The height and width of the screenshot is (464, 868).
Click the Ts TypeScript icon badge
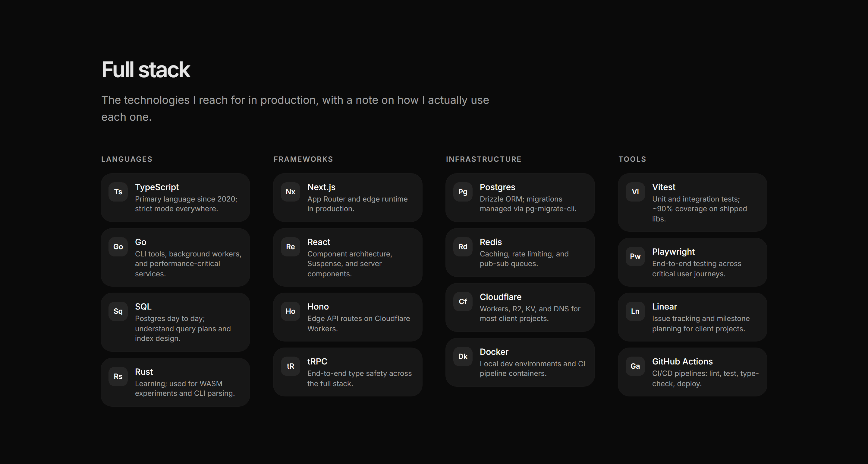(x=118, y=192)
